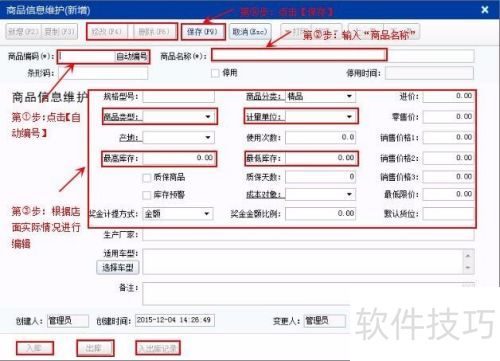The image size is (500, 361).
Task: Click the 修改(F4) toolbar button
Action: (x=106, y=32)
